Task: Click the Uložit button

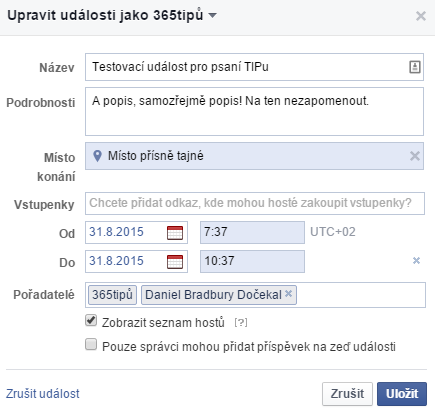Action: (x=402, y=394)
